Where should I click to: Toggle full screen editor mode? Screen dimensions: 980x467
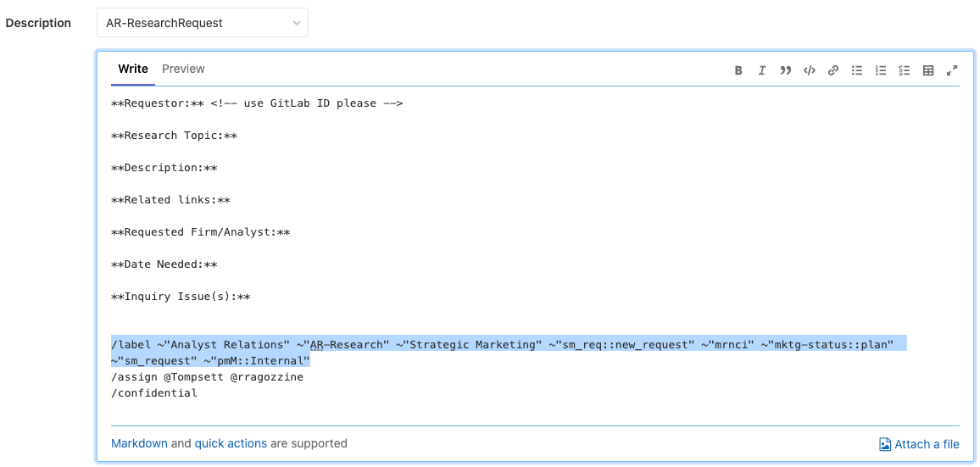[x=952, y=70]
